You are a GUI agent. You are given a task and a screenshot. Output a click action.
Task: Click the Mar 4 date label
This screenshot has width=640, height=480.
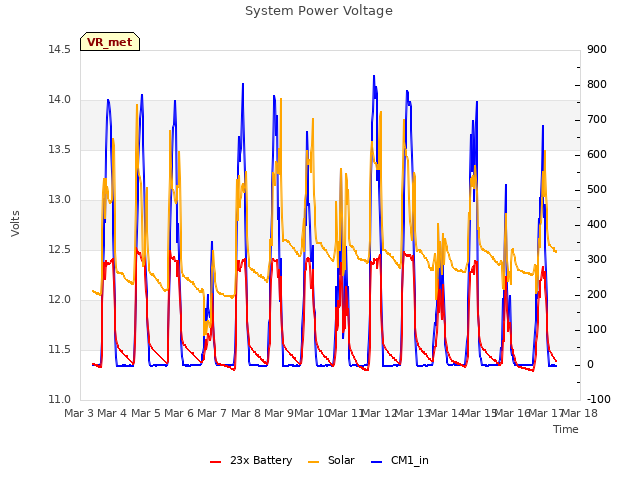[112, 413]
